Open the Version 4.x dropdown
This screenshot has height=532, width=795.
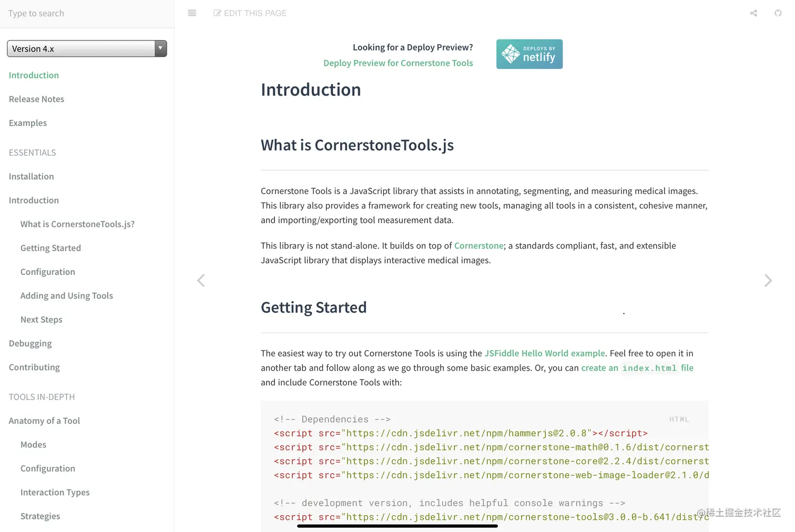(x=87, y=49)
